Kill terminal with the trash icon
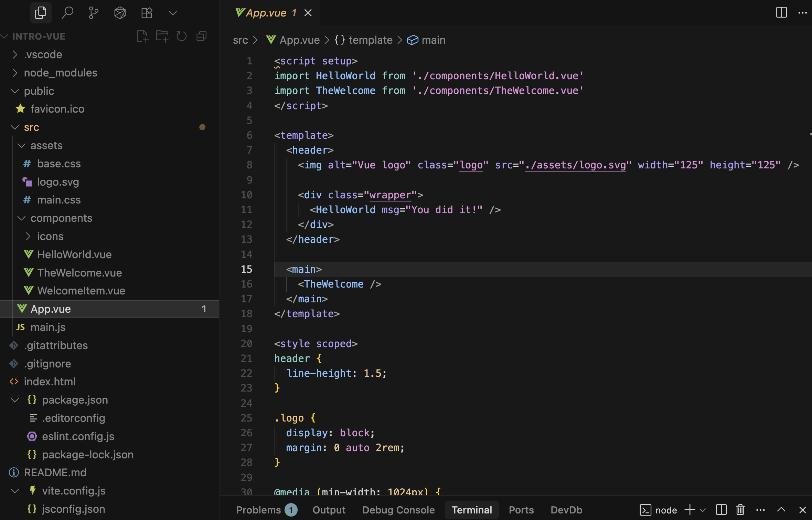 click(x=740, y=510)
